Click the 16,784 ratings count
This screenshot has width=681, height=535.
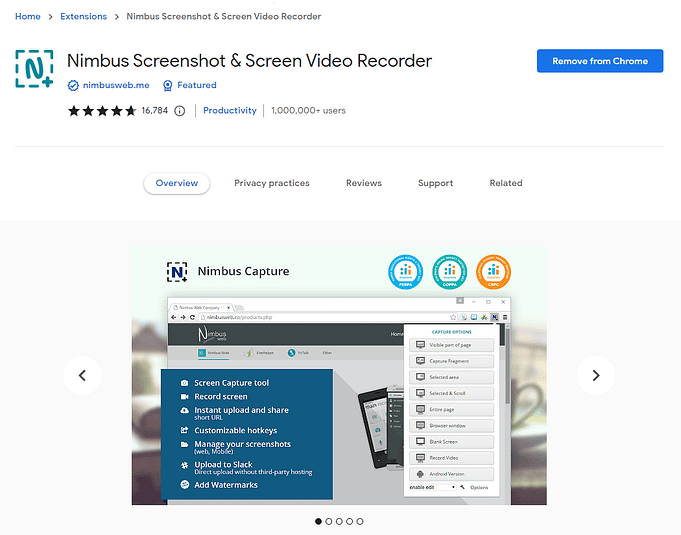[x=155, y=111]
